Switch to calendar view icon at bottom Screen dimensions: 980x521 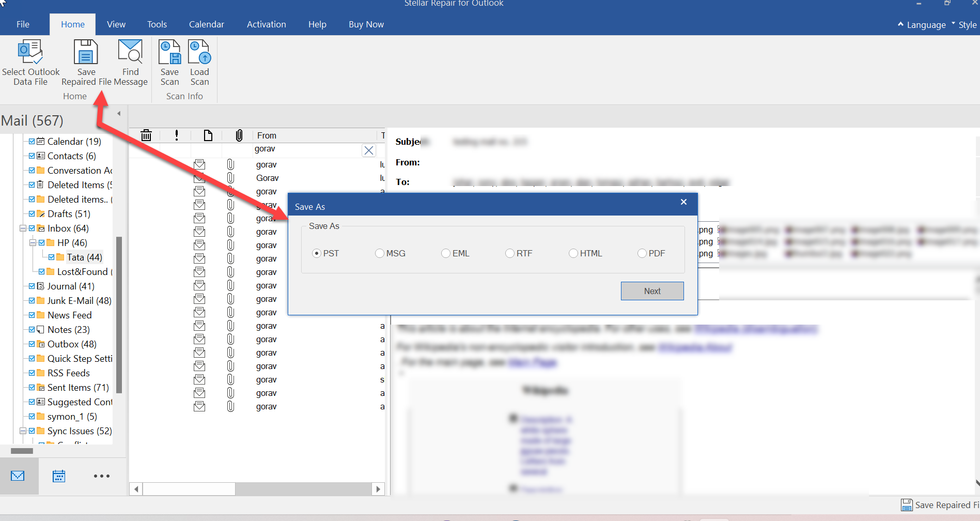[59, 476]
